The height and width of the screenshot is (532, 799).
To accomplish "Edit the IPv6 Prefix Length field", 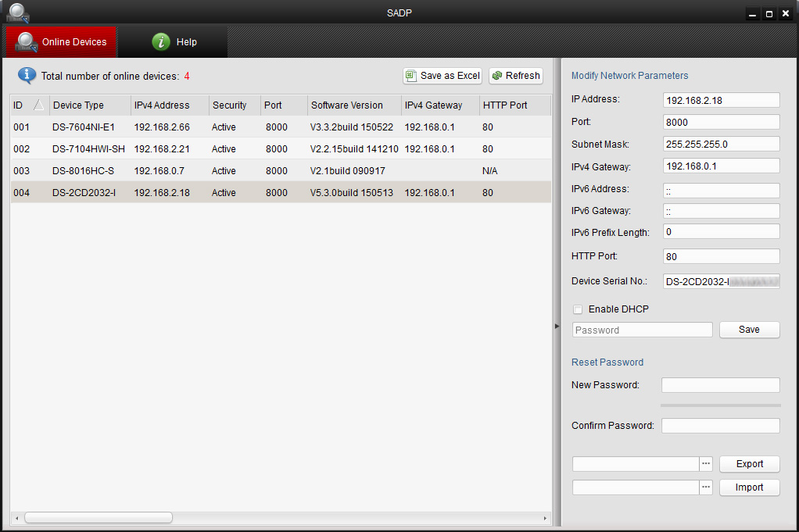I will pos(721,232).
